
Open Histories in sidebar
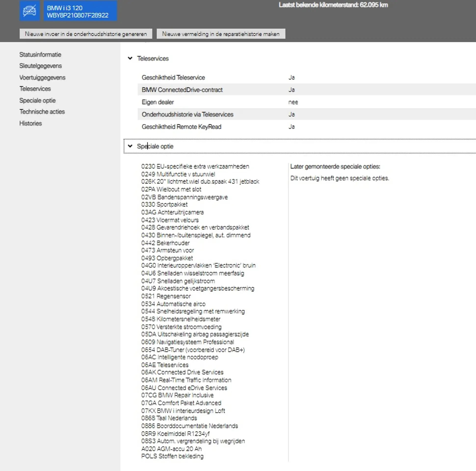(x=31, y=123)
